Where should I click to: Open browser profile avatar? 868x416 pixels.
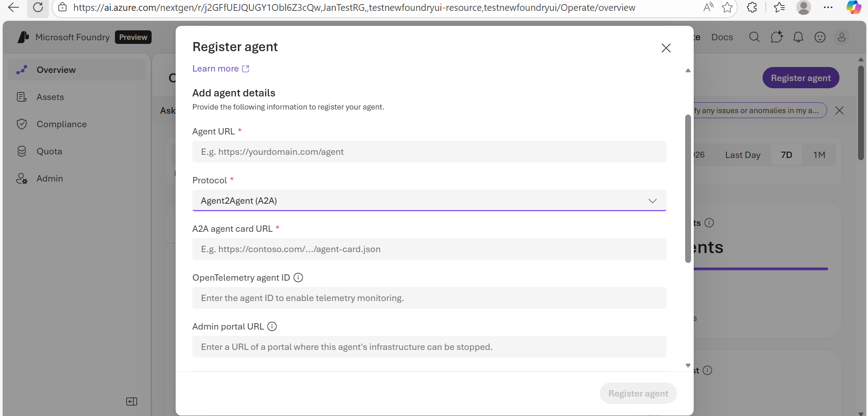(x=803, y=8)
